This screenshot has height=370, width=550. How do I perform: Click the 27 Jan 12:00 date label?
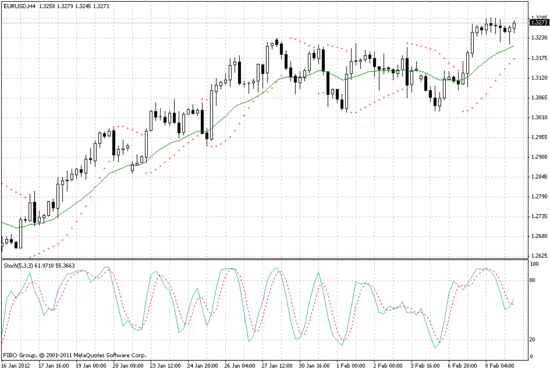277,365
